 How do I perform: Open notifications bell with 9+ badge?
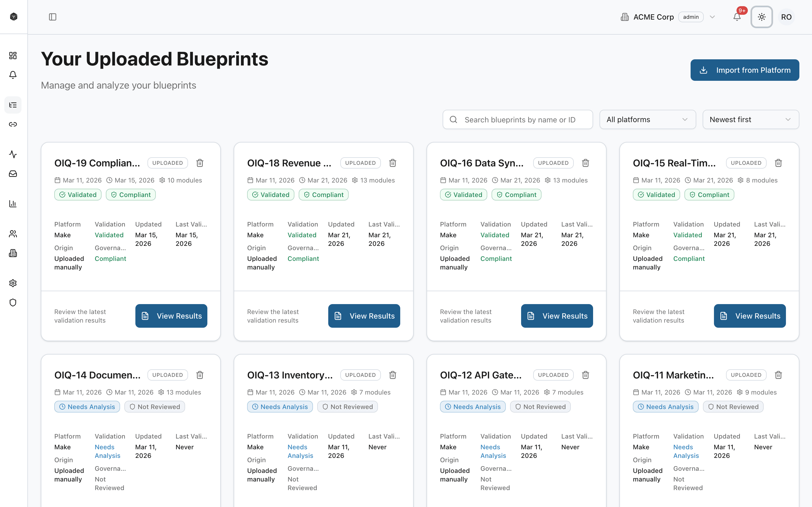pyautogui.click(x=737, y=17)
